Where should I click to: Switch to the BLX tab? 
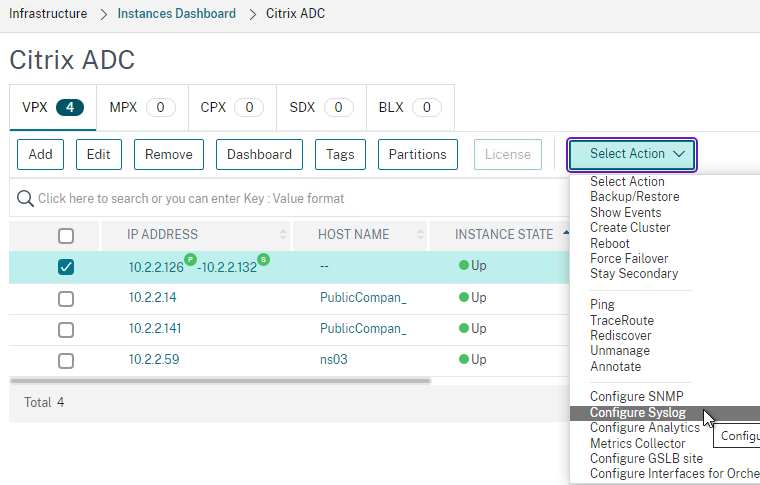[410, 107]
